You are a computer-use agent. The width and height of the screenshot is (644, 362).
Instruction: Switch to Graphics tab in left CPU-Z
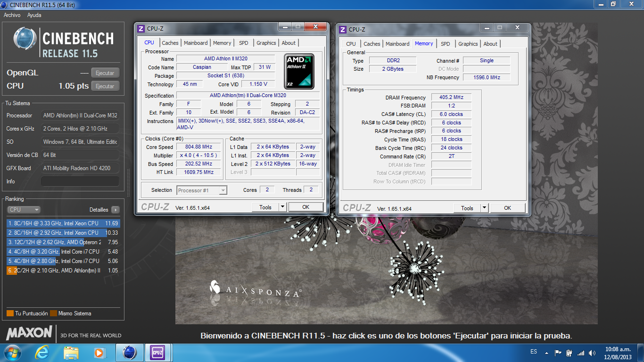pos(266,43)
